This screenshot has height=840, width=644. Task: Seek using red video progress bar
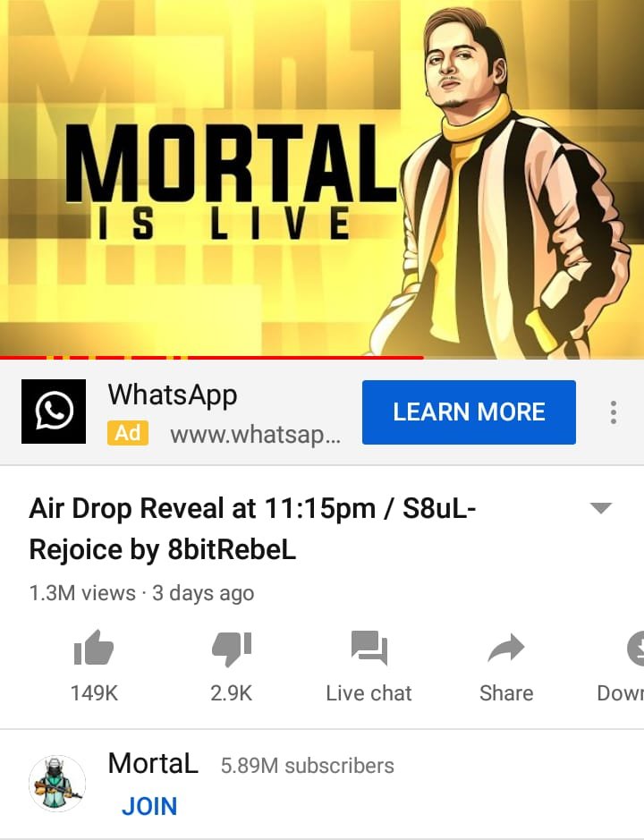click(212, 357)
